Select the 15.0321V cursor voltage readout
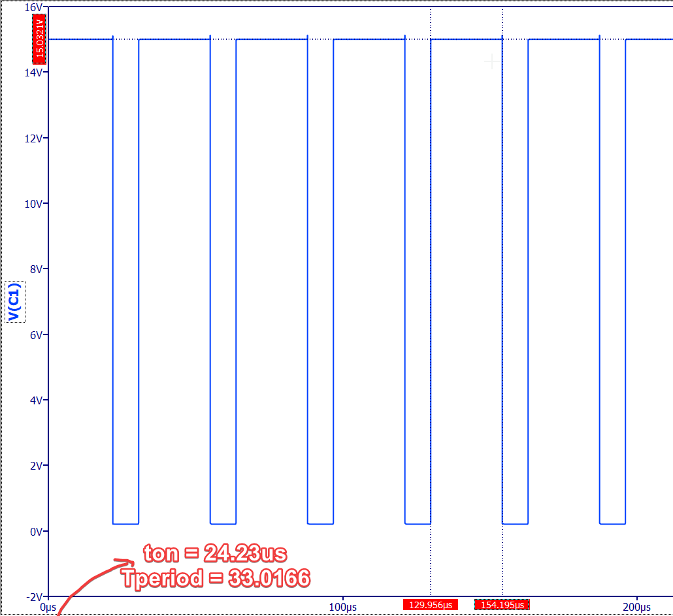The height and width of the screenshot is (616, 673). point(39,39)
